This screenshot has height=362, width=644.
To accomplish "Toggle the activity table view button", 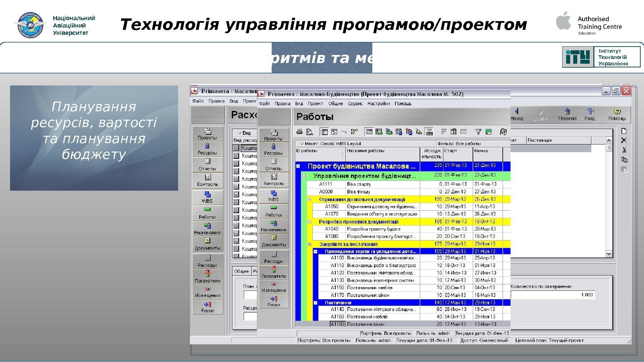I will coord(325,132).
